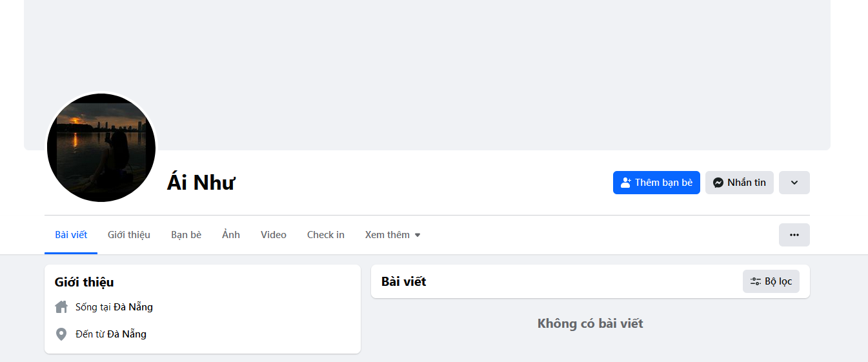Click the add friend person icon

pos(625,183)
